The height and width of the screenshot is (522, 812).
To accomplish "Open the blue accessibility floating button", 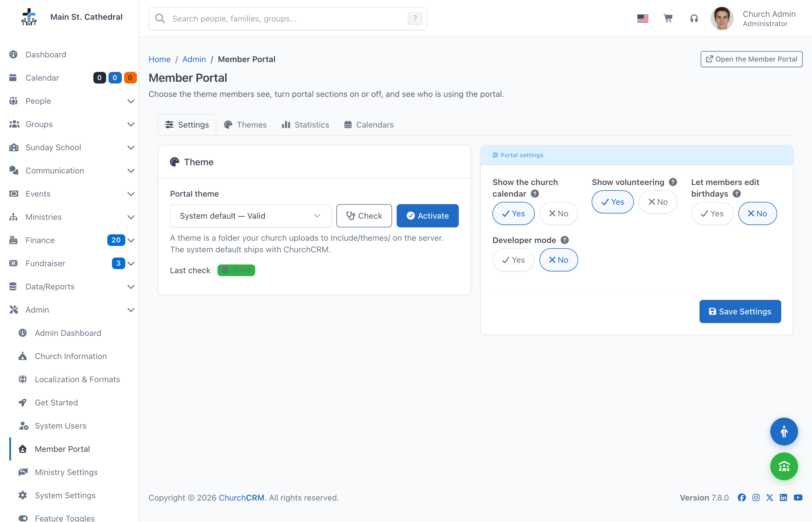I will coord(784,432).
